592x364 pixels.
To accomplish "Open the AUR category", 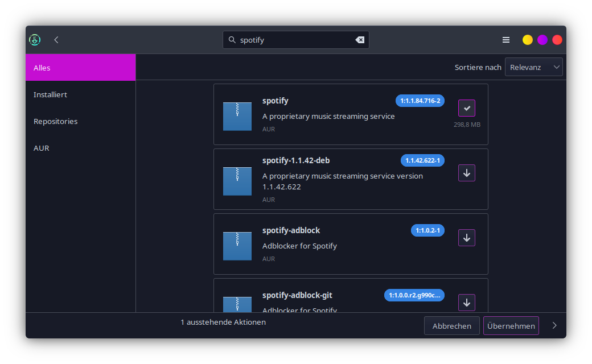I will [80, 148].
